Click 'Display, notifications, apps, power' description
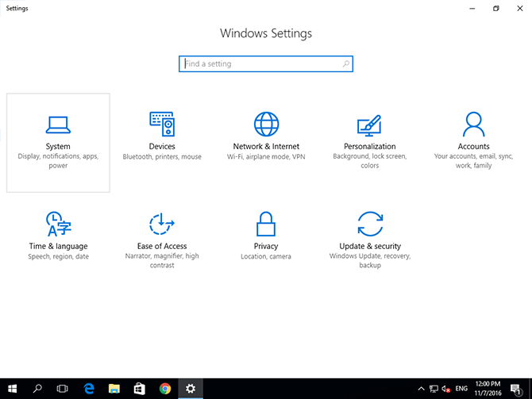 [x=58, y=161]
